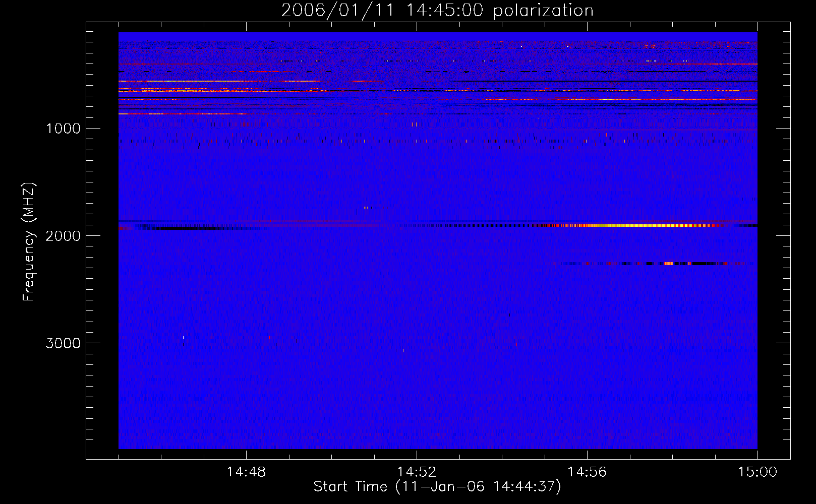
Task: Click the 2000 frequency tick label
Action: 63,236
